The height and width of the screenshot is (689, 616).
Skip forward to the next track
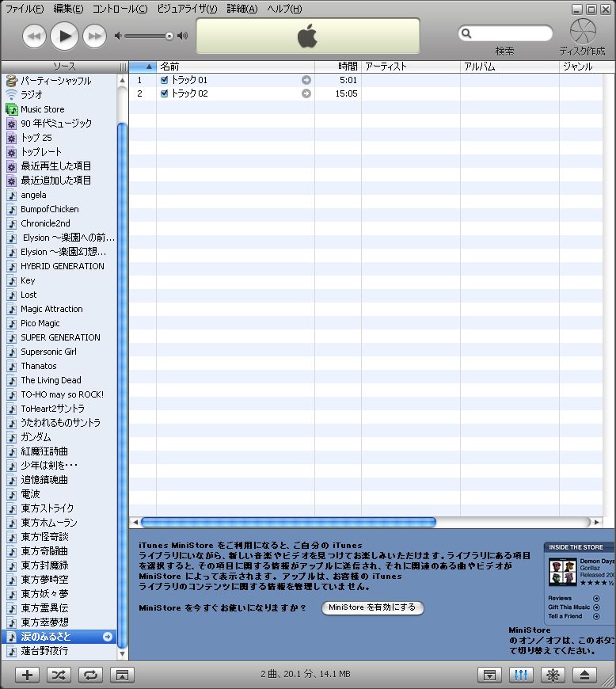[x=95, y=36]
